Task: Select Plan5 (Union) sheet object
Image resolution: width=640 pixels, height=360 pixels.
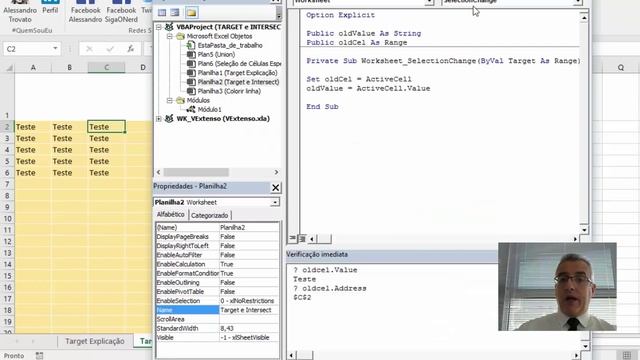Action: (x=216, y=54)
